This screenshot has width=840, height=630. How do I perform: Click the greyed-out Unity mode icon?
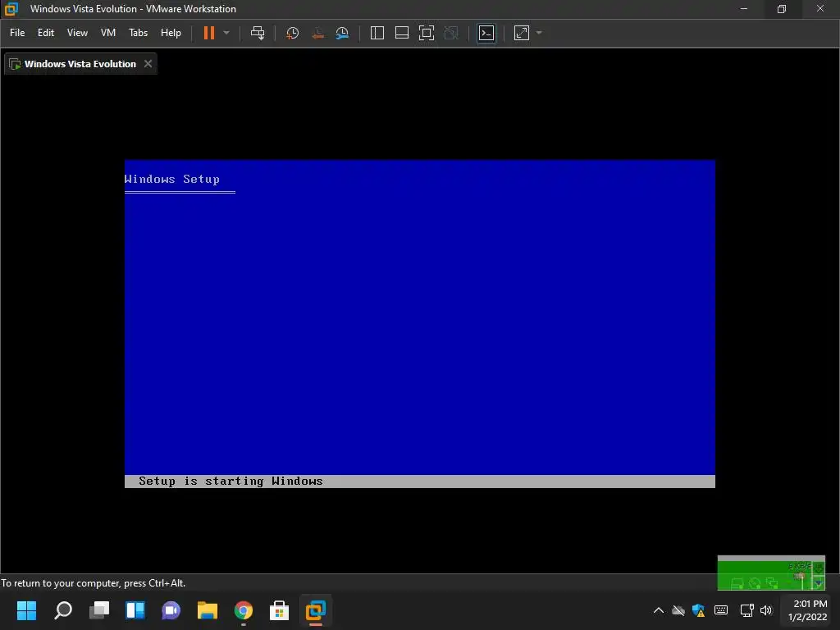pyautogui.click(x=452, y=33)
